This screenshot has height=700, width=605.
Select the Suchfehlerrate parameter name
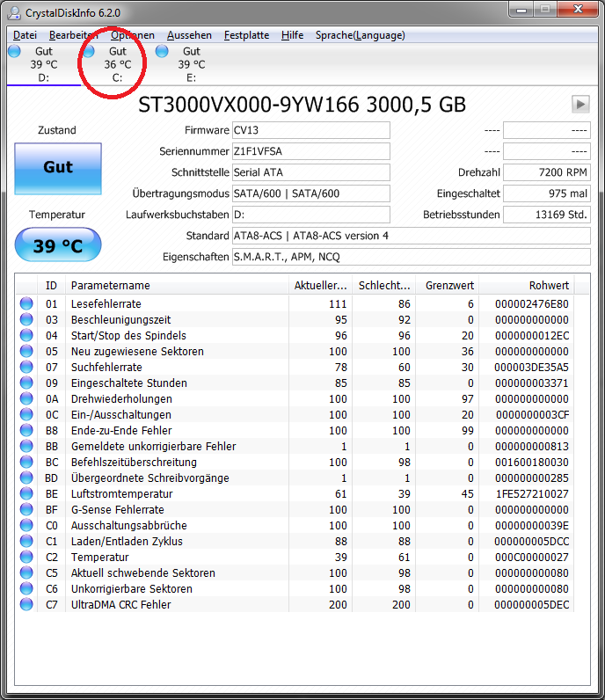point(106,367)
